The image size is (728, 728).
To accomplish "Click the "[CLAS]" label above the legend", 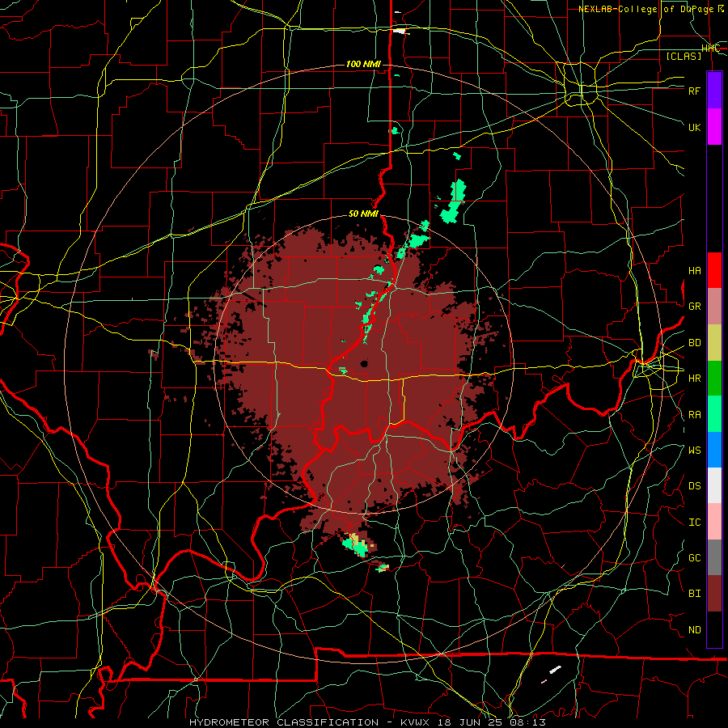I will [x=684, y=56].
